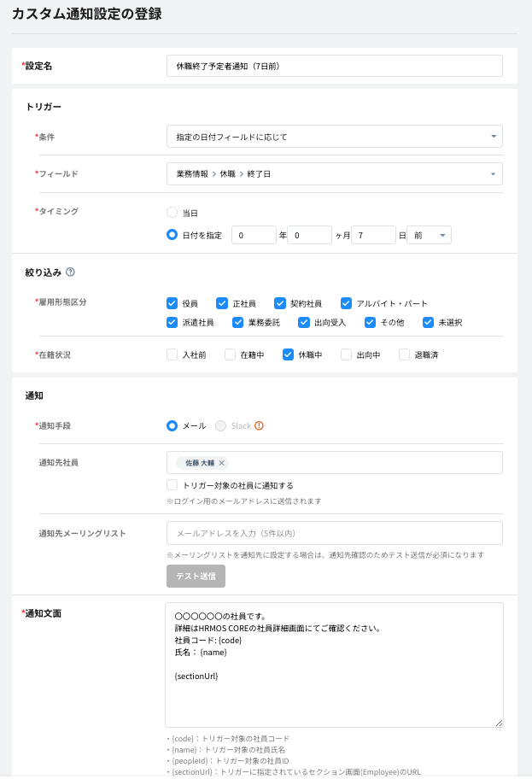Check the 入社前 enrollment status box

click(x=172, y=354)
